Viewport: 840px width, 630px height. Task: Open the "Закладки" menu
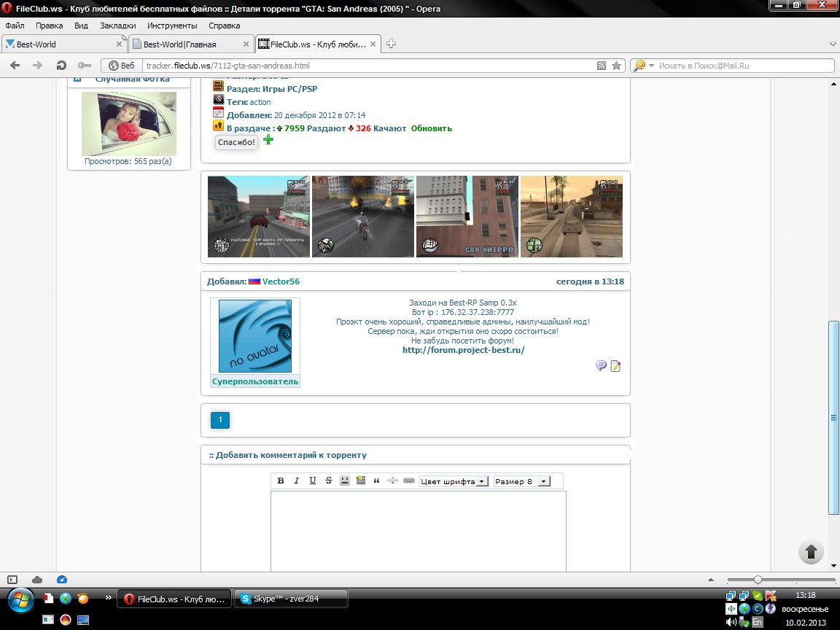click(118, 26)
